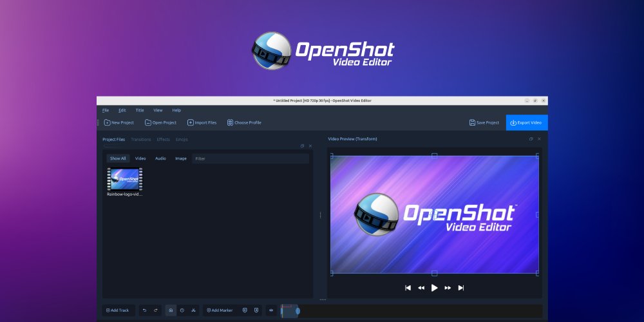Click top-center transform handle in preview

(x=434, y=156)
